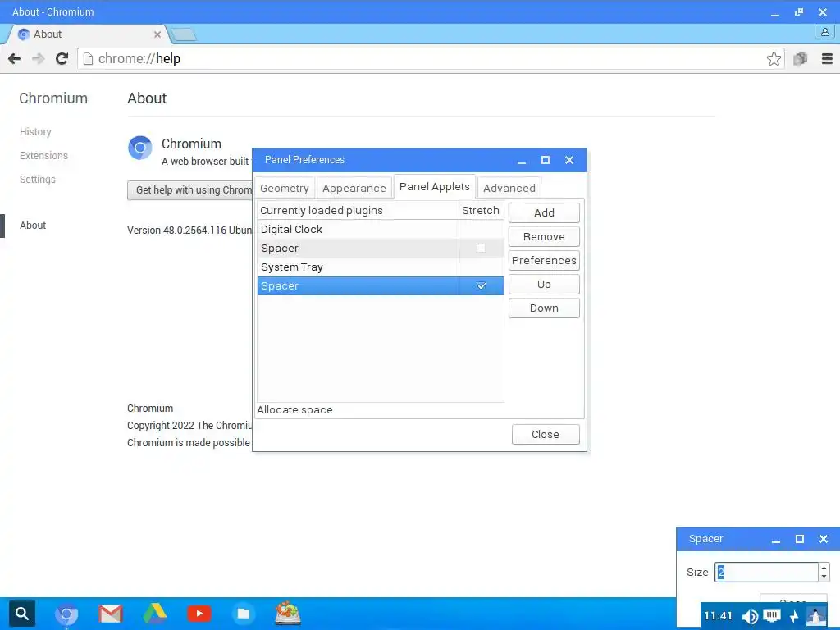Click the power lightning icon in system tray

point(794,617)
